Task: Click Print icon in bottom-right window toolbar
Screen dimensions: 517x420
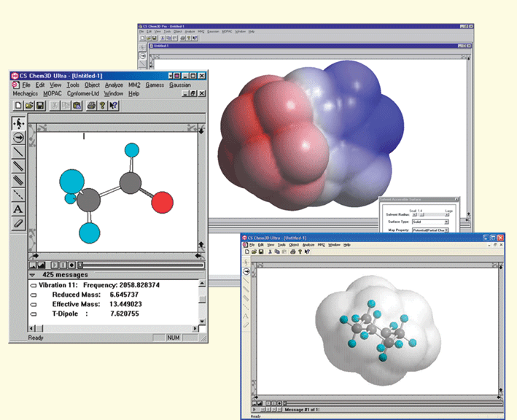Action: click(292, 252)
